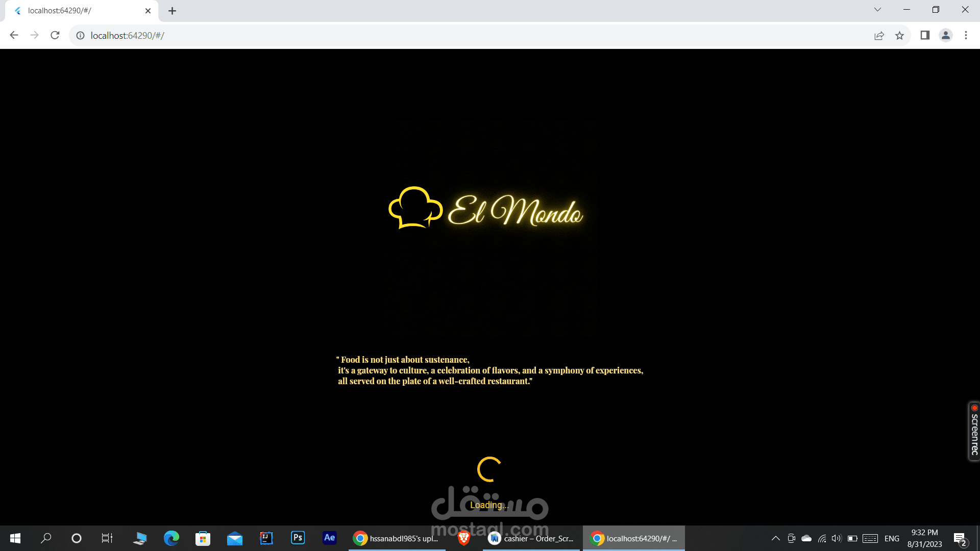The image size is (980, 551).
Task: Open Chrome three-dot menu
Action: click(966, 35)
